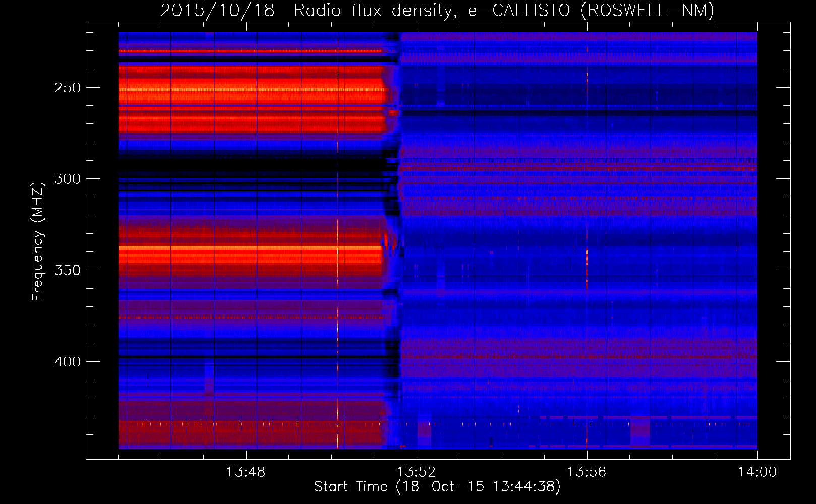The width and height of the screenshot is (816, 504).
Task: Click the 14:00 time tick label
Action: (x=757, y=472)
